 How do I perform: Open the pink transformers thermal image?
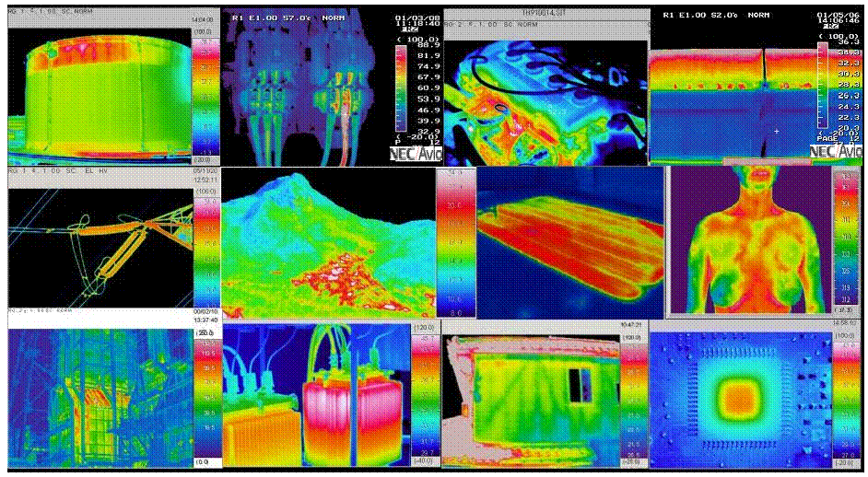pos(317,394)
